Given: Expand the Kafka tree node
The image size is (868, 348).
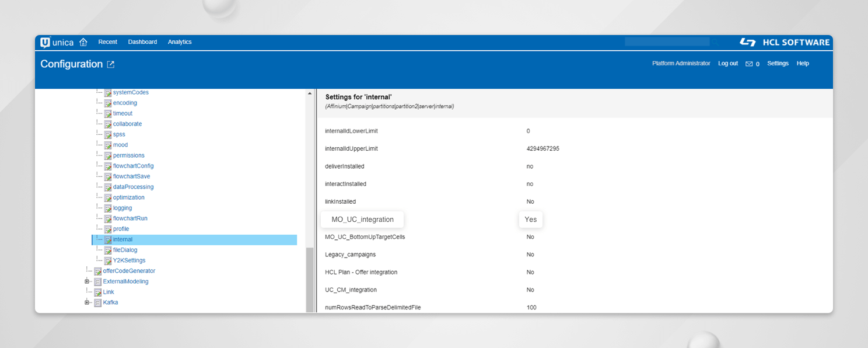Looking at the screenshot, I should pos(87,302).
